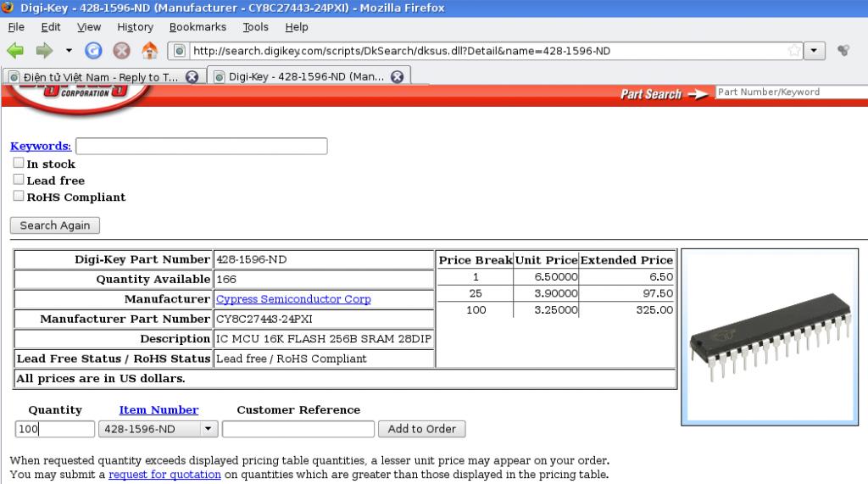This screenshot has height=484, width=868.
Task: Close the Điện tử Việt Nam tab
Action: (192, 77)
